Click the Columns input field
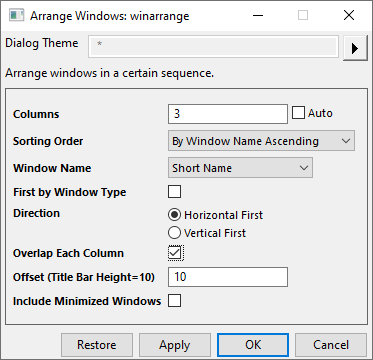The width and height of the screenshot is (373, 360). pos(228,114)
